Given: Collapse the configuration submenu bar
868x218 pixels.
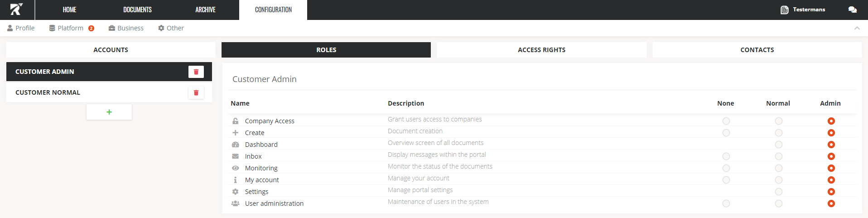Looking at the screenshot, I should (857, 28).
